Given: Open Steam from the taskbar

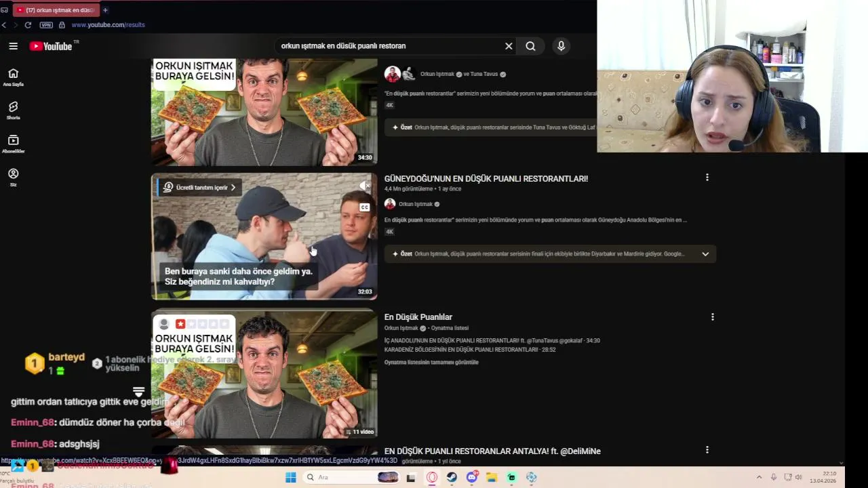Looking at the screenshot, I should [x=452, y=477].
